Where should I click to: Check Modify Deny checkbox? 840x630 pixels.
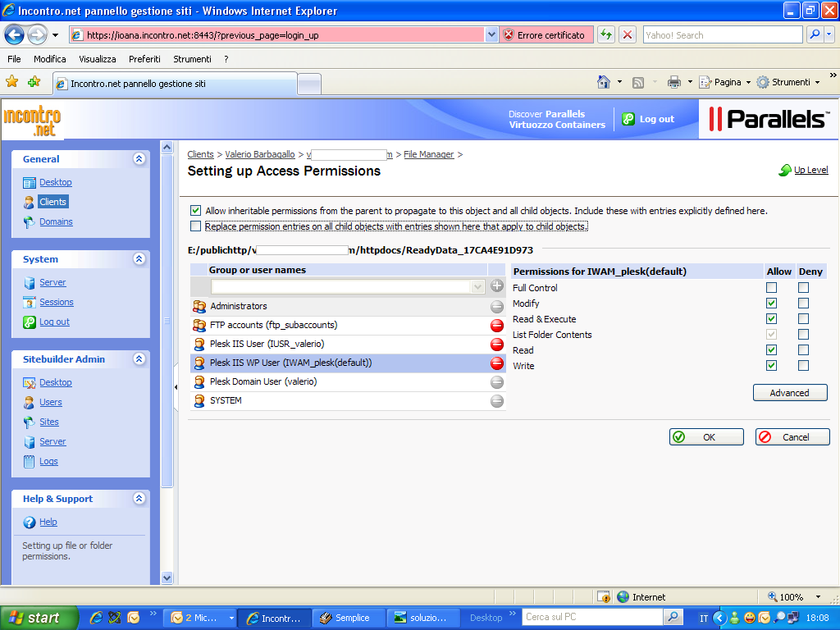pos(803,304)
